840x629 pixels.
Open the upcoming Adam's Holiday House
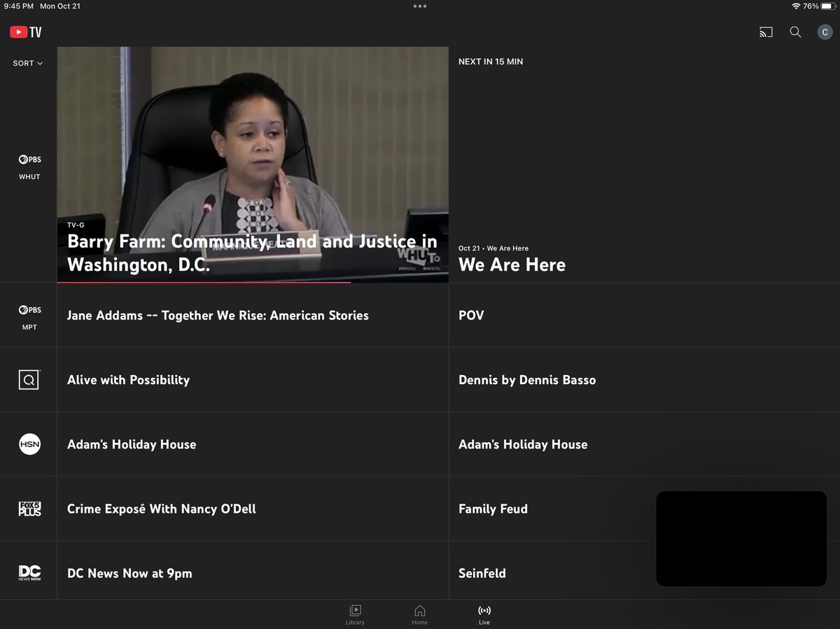(x=523, y=444)
